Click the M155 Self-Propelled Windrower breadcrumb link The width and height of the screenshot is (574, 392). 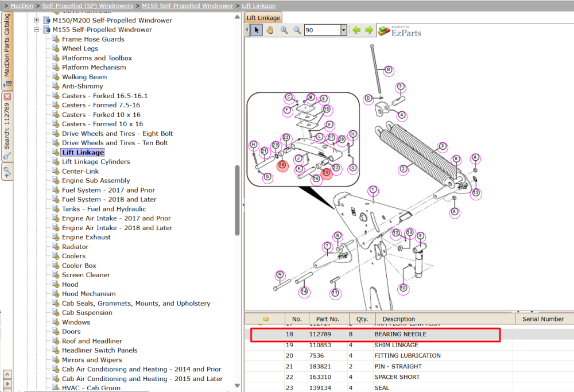(188, 6)
